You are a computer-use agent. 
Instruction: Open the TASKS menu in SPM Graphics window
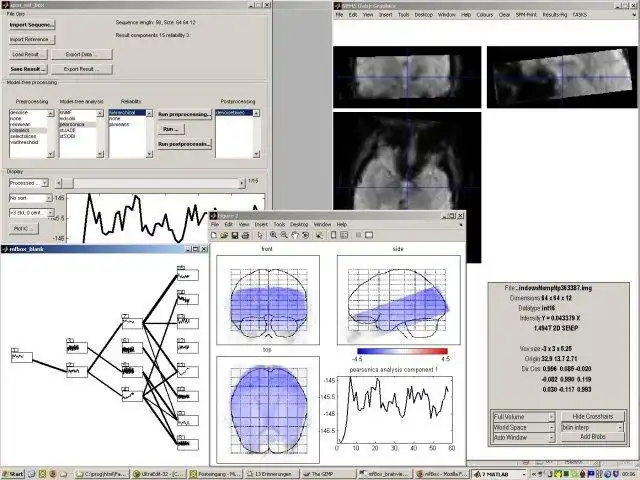point(580,15)
